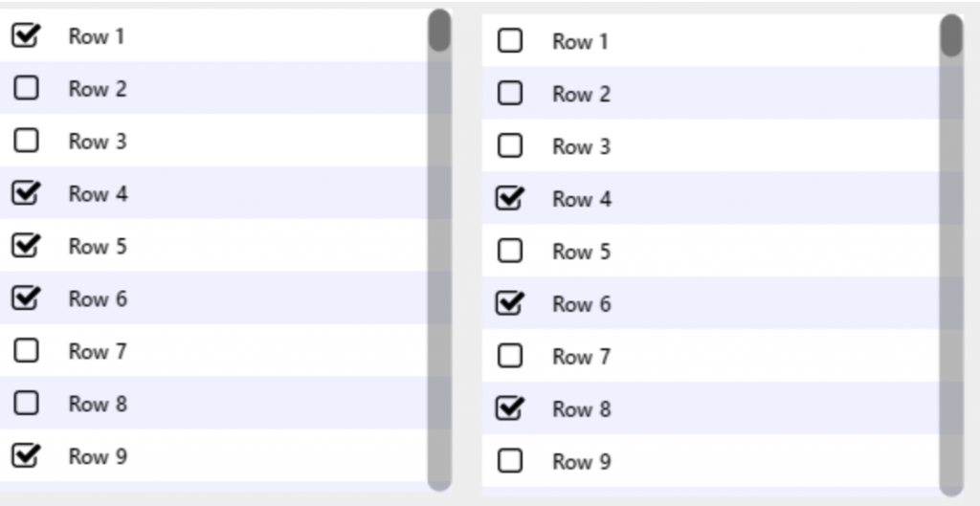Check Row 5 in the right list

click(510, 252)
